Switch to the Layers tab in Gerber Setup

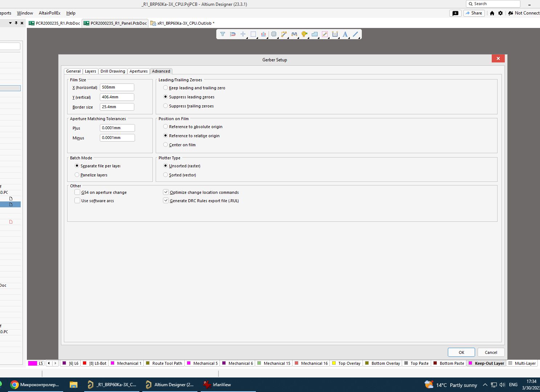tap(90, 71)
